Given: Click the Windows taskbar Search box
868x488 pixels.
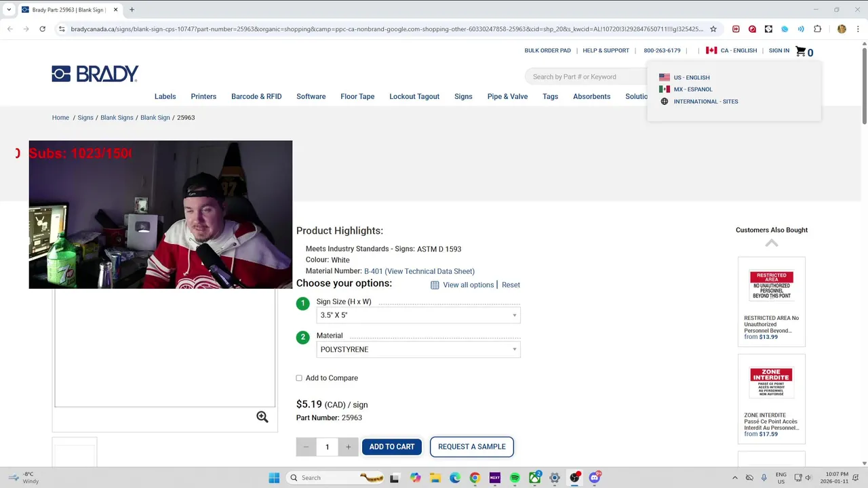Looking at the screenshot, I should 337,478.
